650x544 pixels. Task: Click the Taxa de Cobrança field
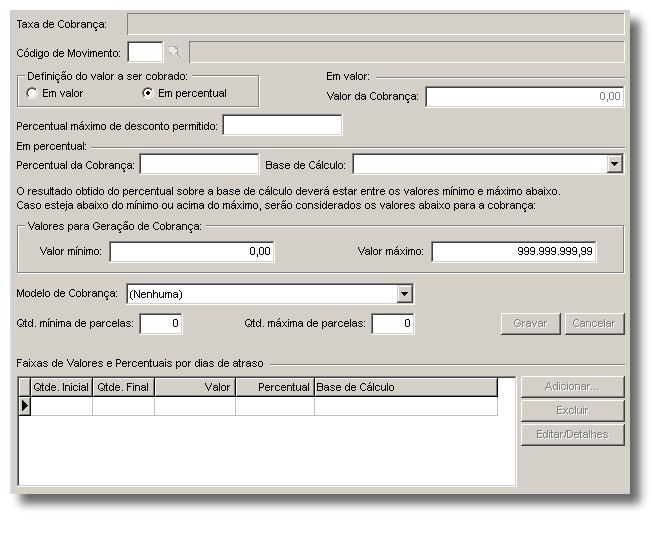point(376,24)
